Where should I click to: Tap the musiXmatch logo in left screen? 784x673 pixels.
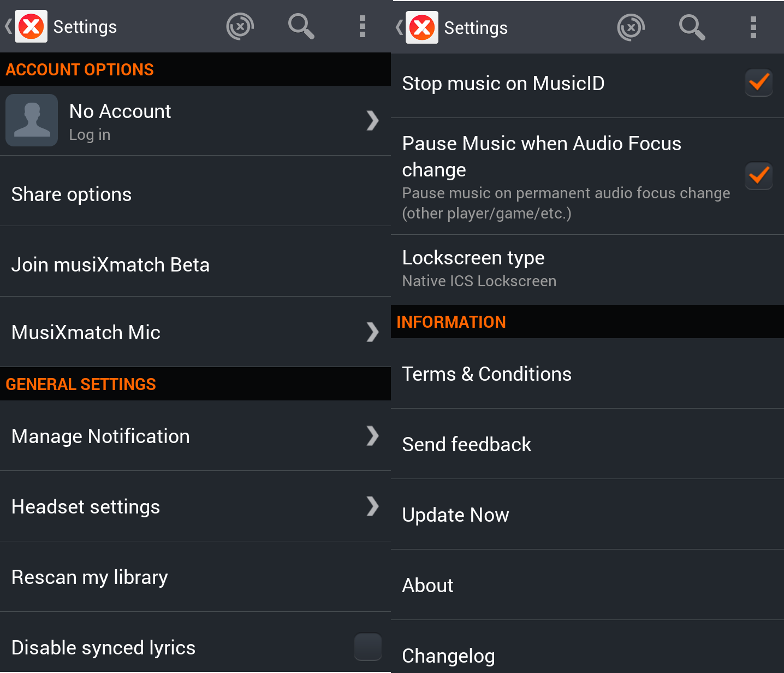click(x=31, y=26)
